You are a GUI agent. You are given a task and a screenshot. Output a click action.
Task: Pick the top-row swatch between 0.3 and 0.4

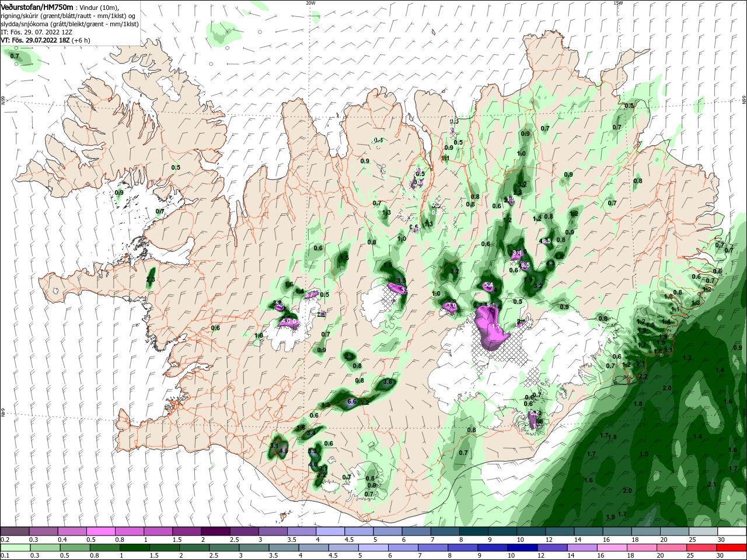tap(43, 531)
